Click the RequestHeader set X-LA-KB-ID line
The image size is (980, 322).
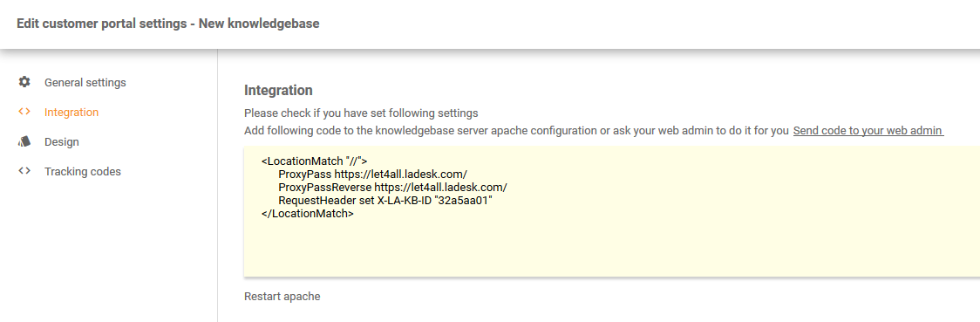(x=385, y=201)
